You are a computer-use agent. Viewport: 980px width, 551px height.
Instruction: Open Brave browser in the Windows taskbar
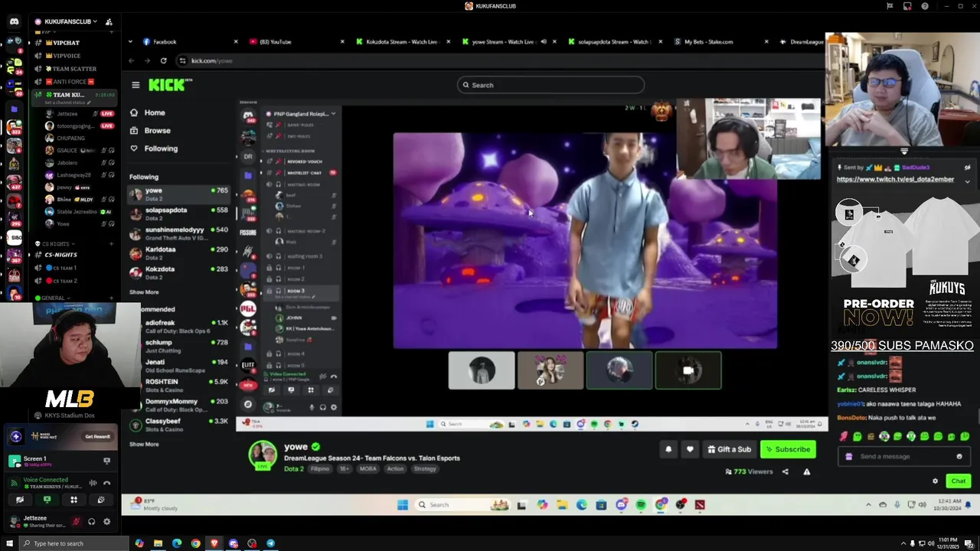tap(214, 543)
